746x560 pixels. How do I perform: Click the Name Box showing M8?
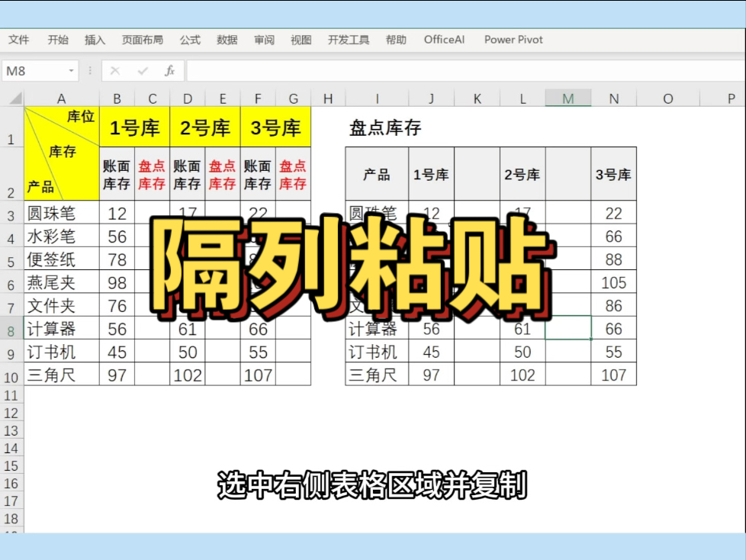31,70
